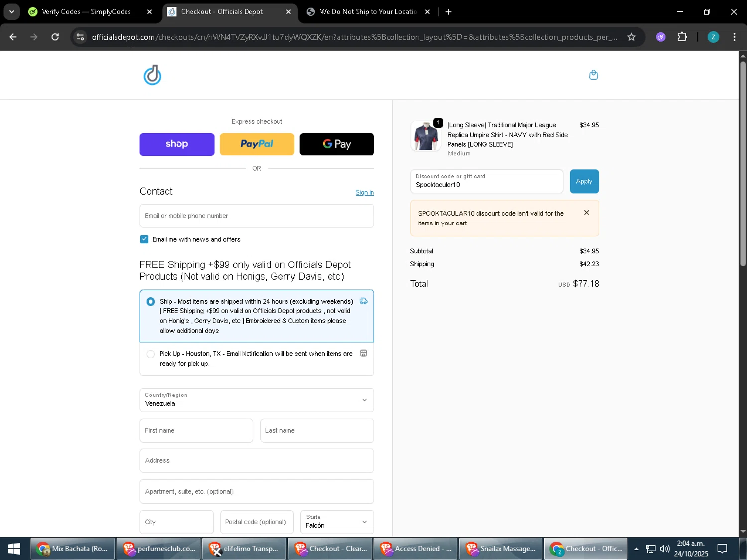Click the Postal code field
747x560 pixels.
pyautogui.click(x=257, y=522)
